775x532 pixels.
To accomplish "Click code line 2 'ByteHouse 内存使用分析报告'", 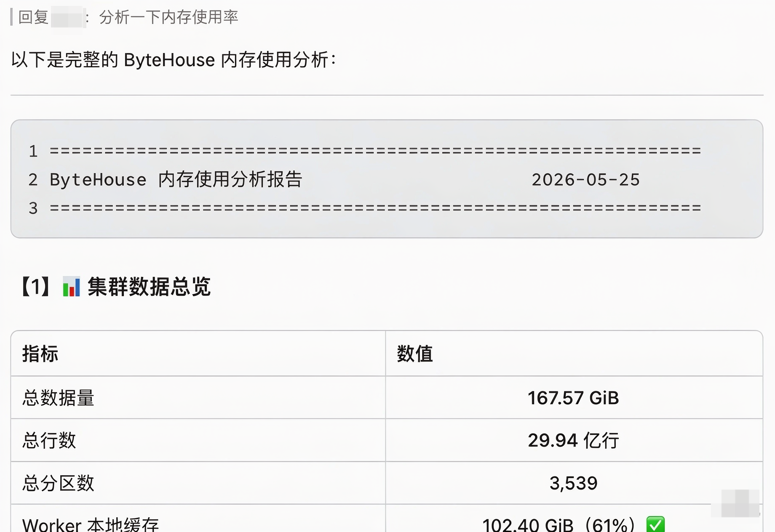I will (176, 180).
